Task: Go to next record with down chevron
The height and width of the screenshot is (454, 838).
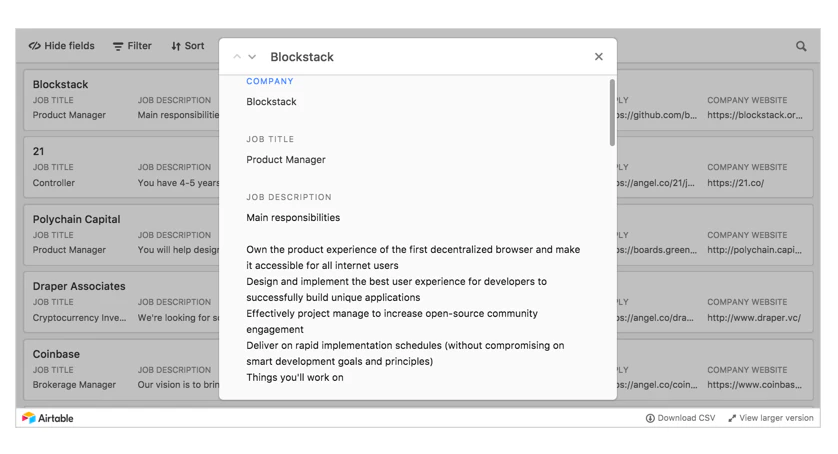Action: click(252, 57)
